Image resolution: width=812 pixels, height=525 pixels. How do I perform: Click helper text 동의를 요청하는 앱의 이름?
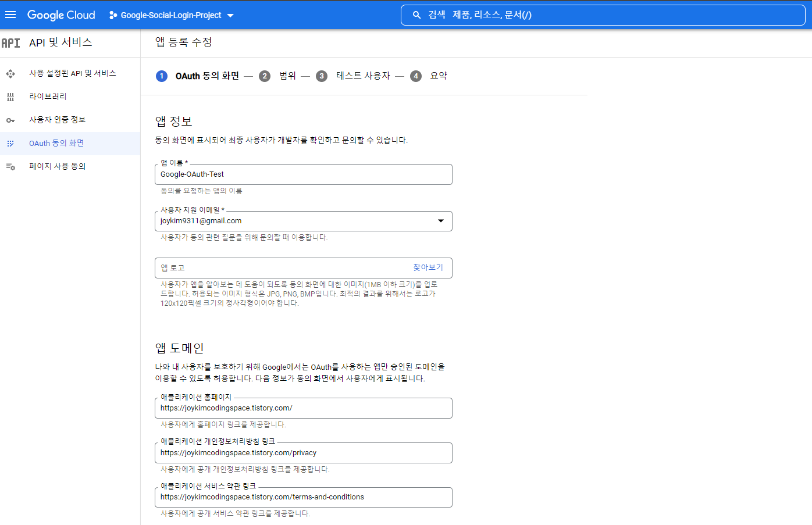pos(201,191)
